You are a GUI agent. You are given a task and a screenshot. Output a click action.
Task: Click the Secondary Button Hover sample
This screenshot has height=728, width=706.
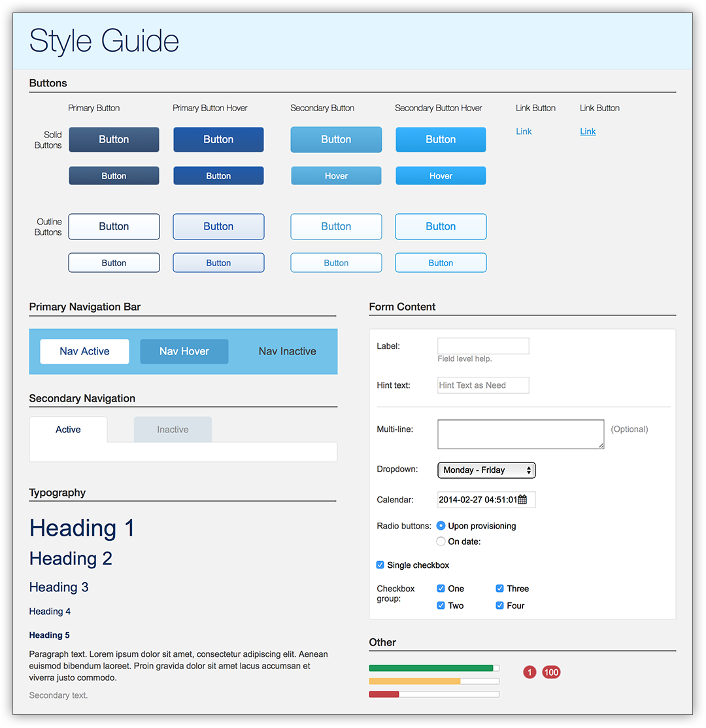tap(441, 139)
